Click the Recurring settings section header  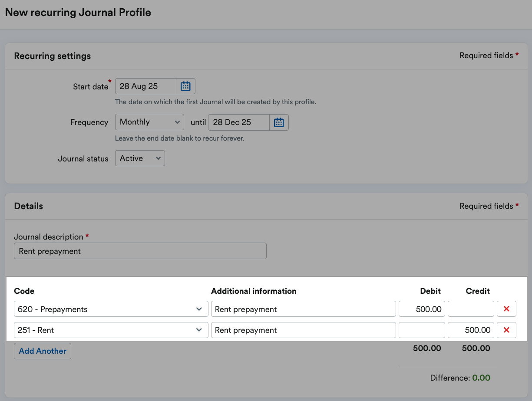pyautogui.click(x=52, y=56)
